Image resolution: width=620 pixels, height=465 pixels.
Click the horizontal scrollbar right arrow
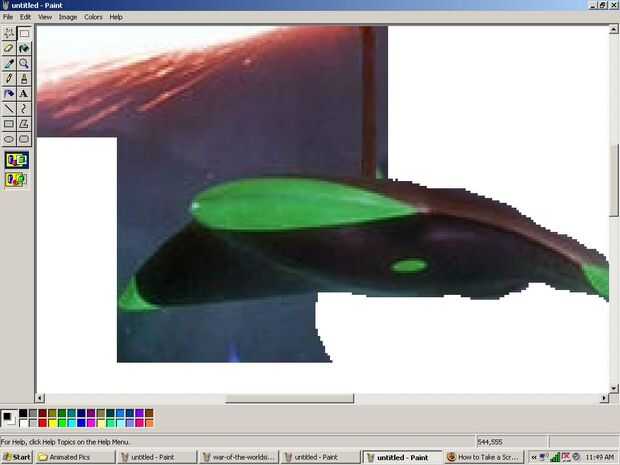pyautogui.click(x=604, y=398)
